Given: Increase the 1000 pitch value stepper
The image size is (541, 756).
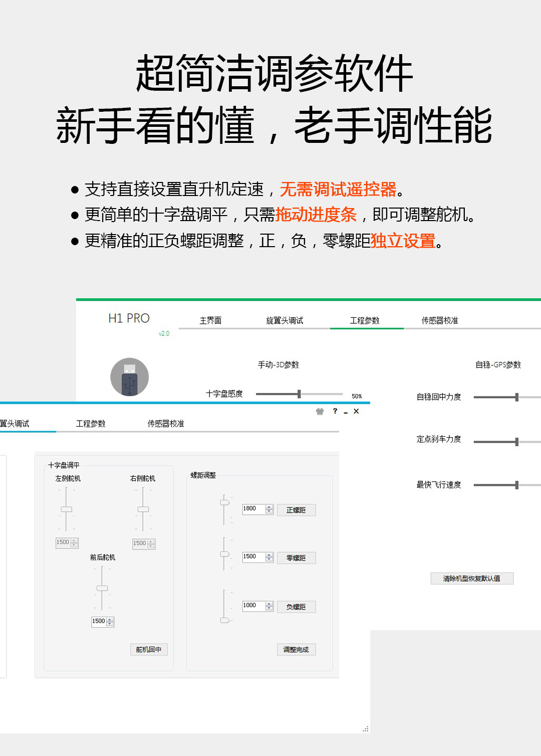Looking at the screenshot, I should pos(269,604).
